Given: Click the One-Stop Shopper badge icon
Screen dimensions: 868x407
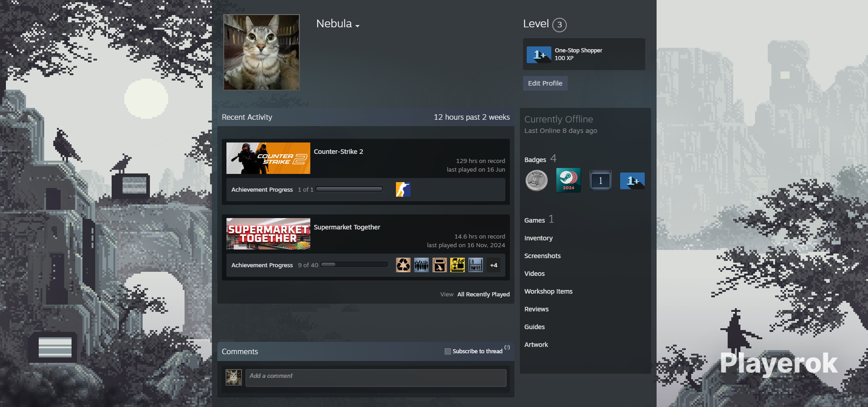Looking at the screenshot, I should pyautogui.click(x=539, y=55).
